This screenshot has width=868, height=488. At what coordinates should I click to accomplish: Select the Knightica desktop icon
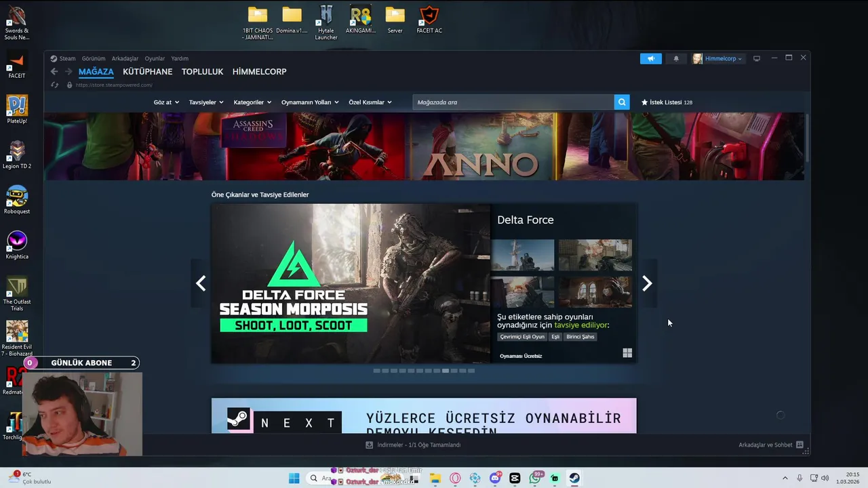17,245
